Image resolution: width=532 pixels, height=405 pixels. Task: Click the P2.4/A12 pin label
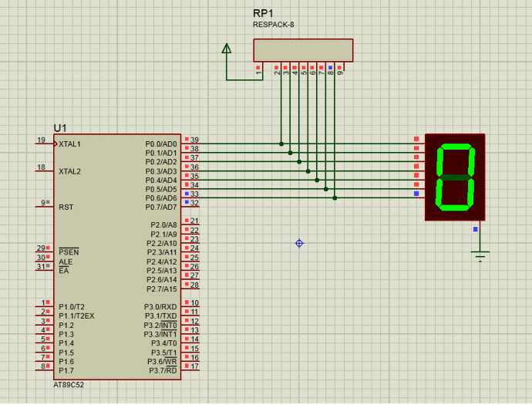tap(162, 262)
